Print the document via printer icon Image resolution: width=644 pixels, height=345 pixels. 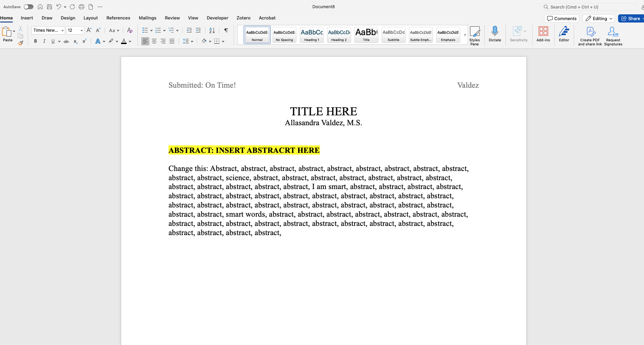click(x=82, y=7)
